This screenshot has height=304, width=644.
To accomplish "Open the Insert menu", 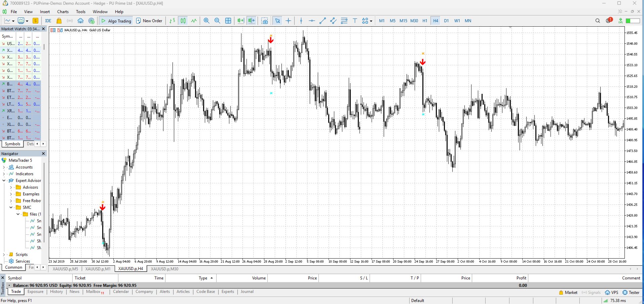I will tap(45, 12).
